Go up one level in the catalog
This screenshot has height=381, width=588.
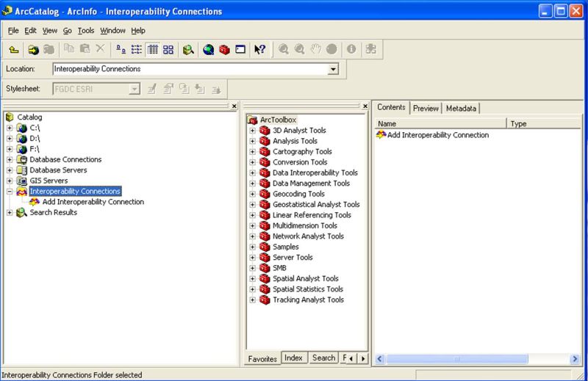pos(14,49)
